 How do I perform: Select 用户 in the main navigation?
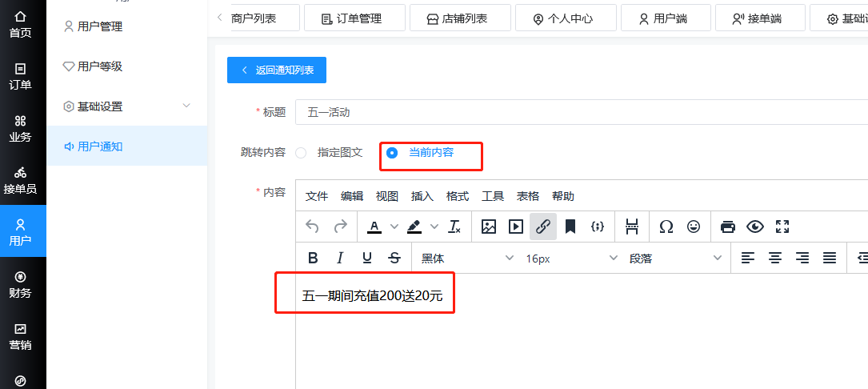click(23, 231)
